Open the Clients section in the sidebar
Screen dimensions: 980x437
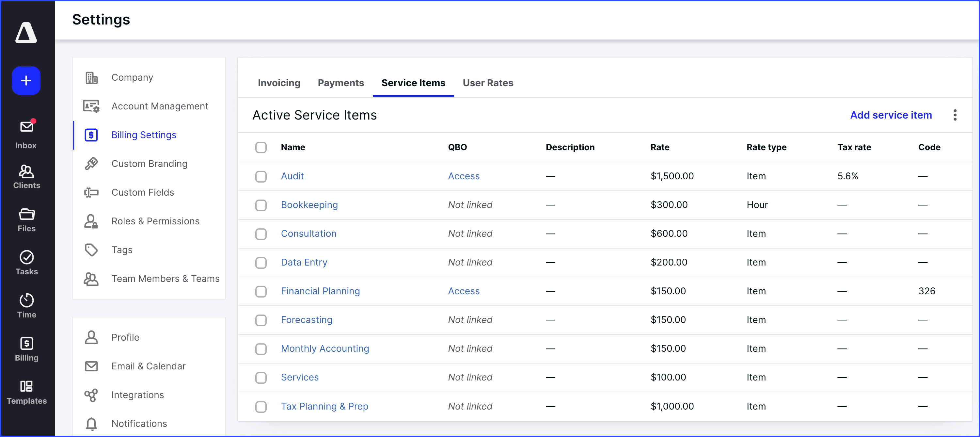click(x=26, y=176)
